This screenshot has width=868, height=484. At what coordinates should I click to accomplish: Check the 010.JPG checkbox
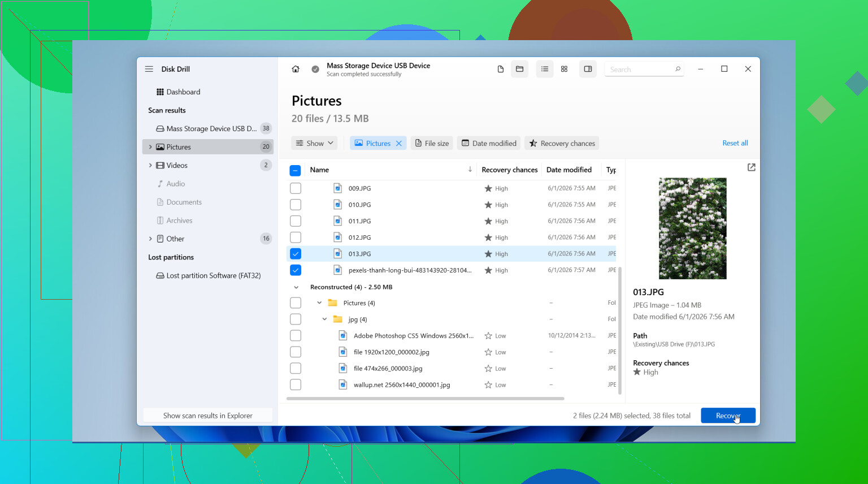click(x=295, y=205)
